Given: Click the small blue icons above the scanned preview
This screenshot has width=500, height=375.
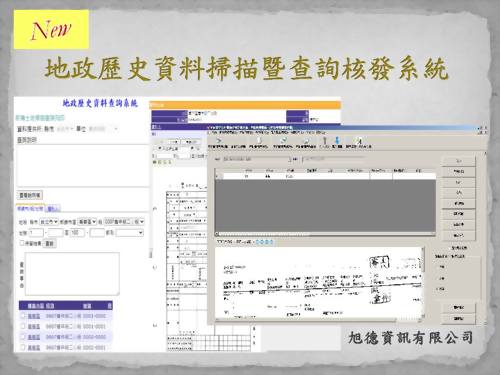Looking at the screenshot, I should 264,242.
